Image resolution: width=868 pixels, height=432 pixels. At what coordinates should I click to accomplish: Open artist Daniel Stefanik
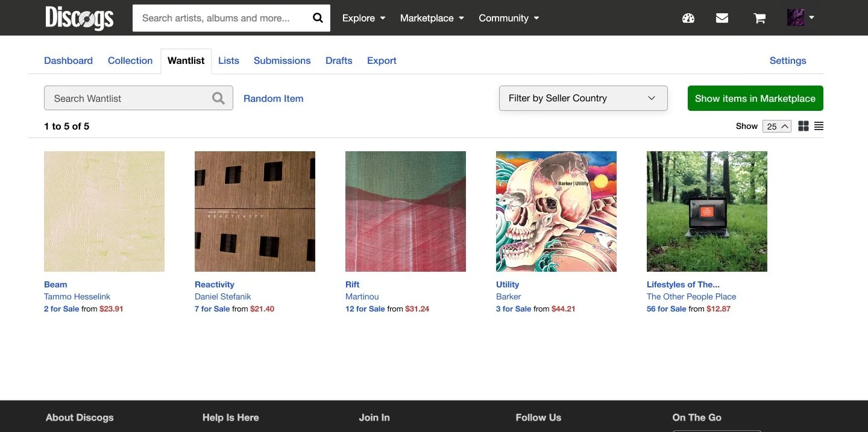(223, 296)
